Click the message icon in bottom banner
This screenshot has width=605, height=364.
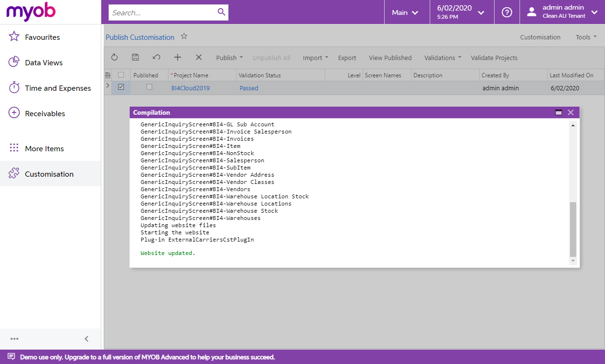click(x=12, y=357)
